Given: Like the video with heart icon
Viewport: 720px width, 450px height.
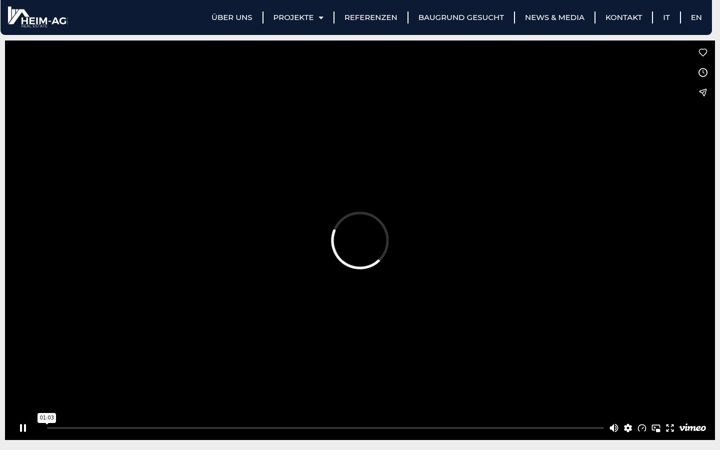Looking at the screenshot, I should point(703,52).
